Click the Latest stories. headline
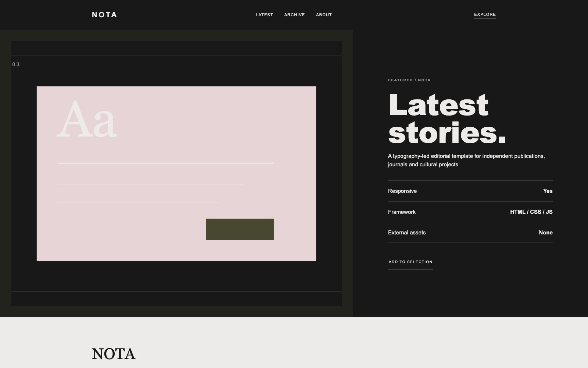Viewport: 588px width, 368px height. click(x=447, y=118)
